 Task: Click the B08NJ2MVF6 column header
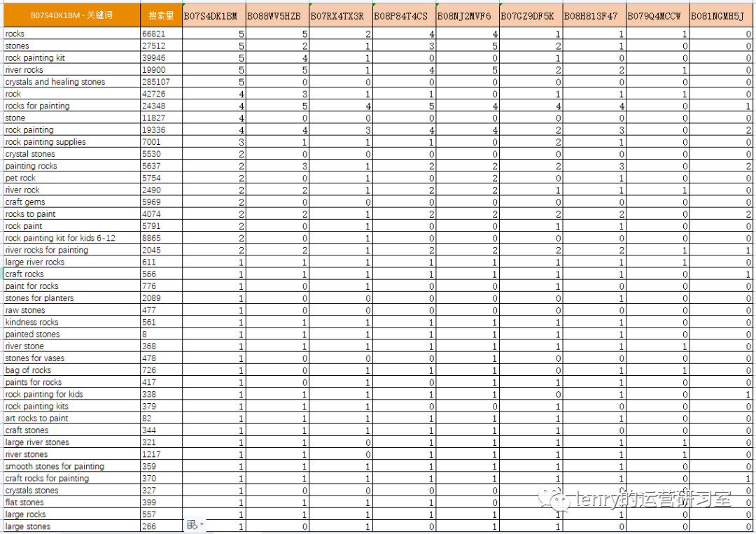point(468,16)
